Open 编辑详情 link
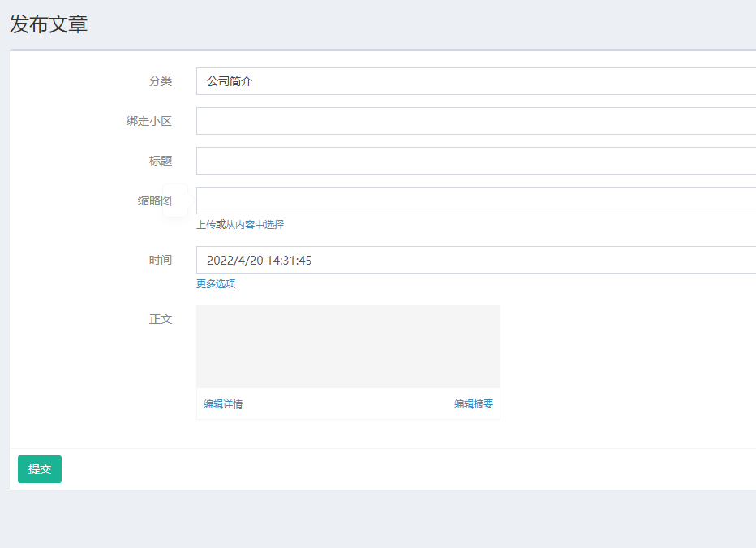756x548 pixels. (223, 404)
